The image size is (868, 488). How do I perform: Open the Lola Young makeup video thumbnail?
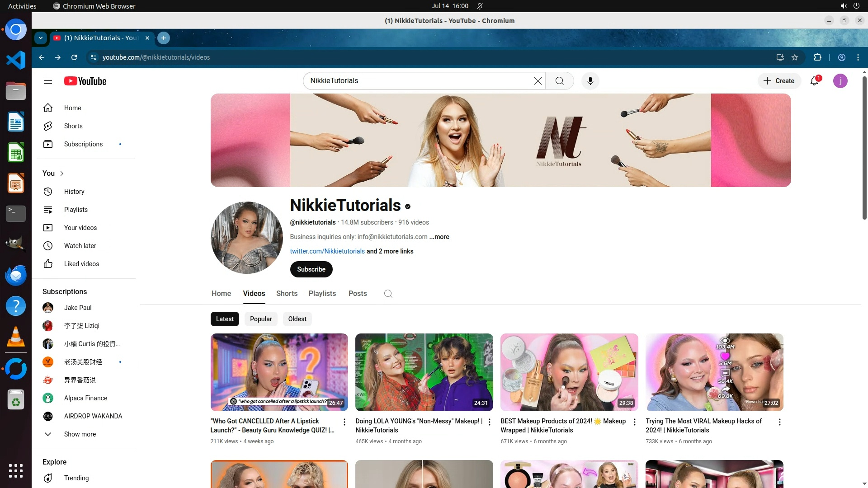[424, 372]
